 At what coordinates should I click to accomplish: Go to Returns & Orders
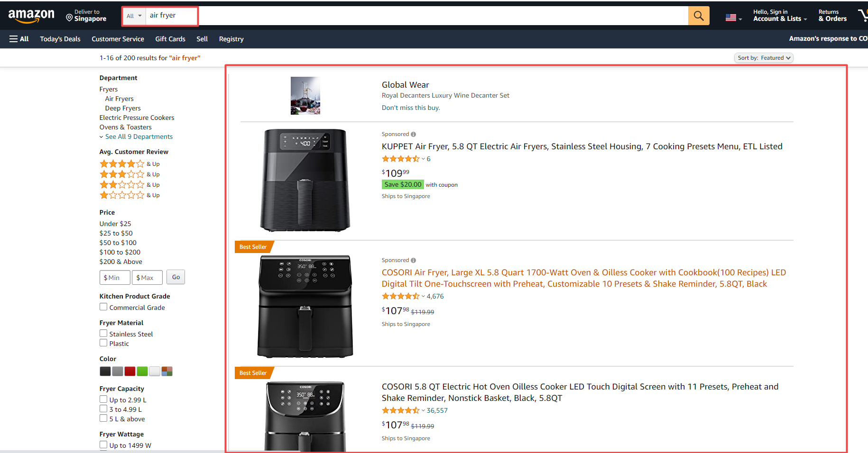(832, 16)
